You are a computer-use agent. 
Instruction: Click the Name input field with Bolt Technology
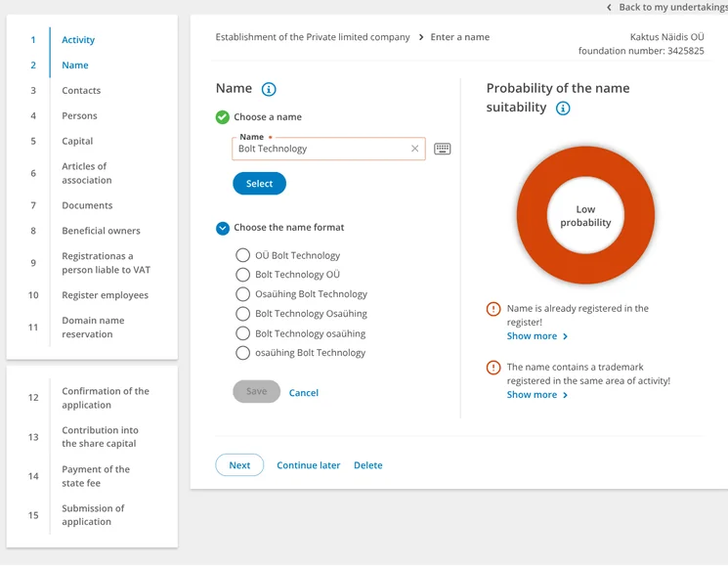(x=328, y=149)
